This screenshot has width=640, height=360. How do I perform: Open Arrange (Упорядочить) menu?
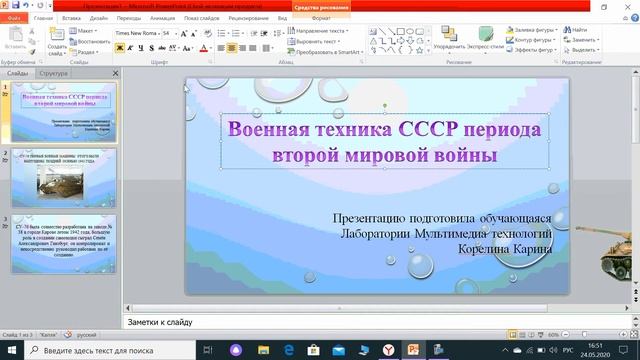[449, 39]
